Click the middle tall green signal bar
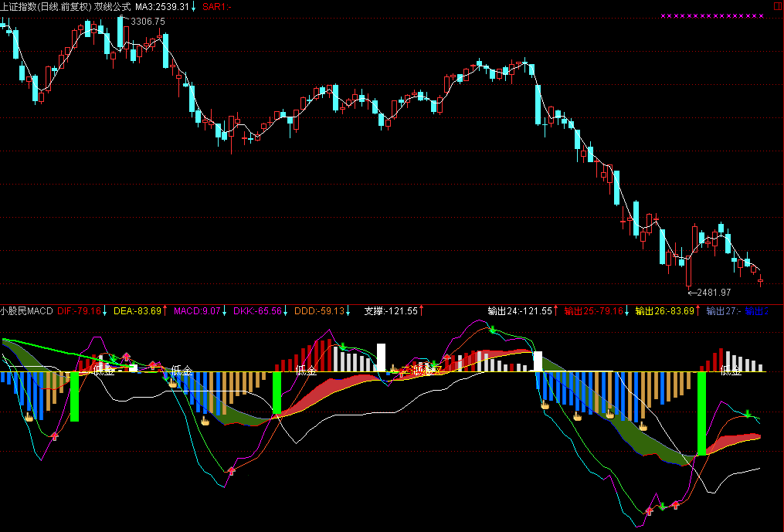784x532 pixels. point(277,393)
